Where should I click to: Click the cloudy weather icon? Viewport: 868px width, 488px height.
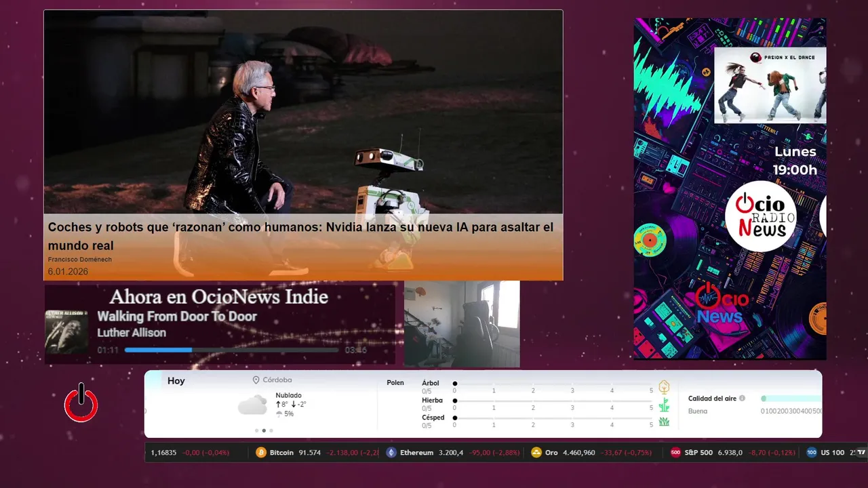[x=252, y=405]
